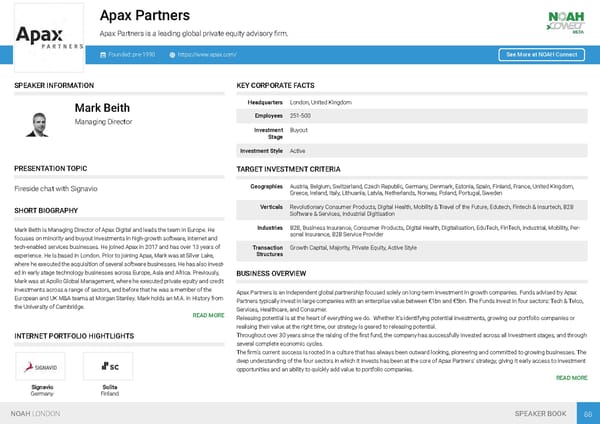Click the page number 66 box
The image size is (600, 424).
[x=588, y=411]
